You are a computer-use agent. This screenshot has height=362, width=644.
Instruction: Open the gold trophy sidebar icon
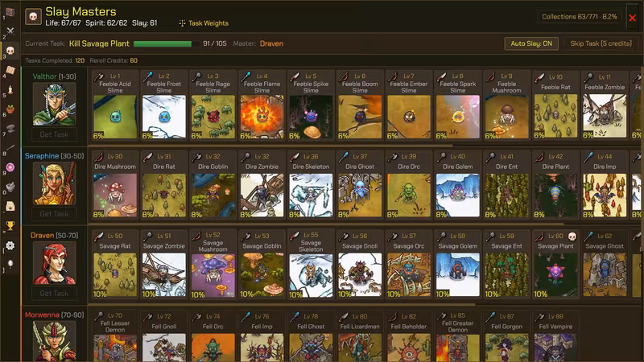pos(10,225)
